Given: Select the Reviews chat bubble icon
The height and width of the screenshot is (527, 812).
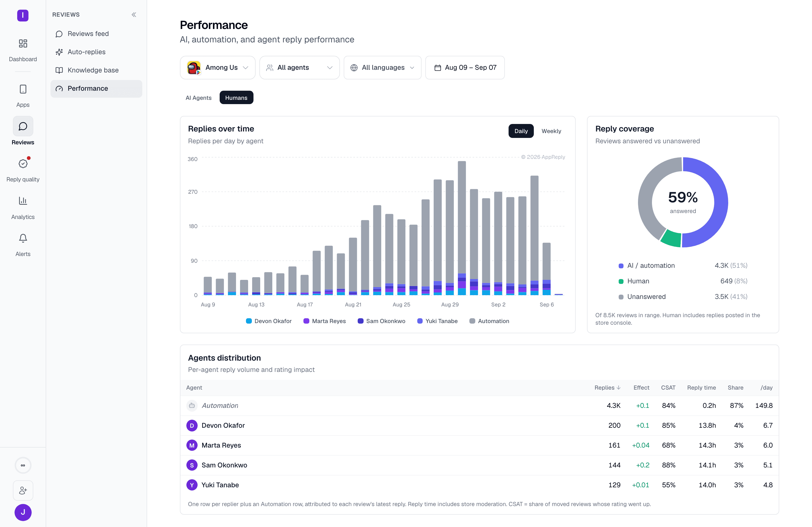Looking at the screenshot, I should 23,126.
